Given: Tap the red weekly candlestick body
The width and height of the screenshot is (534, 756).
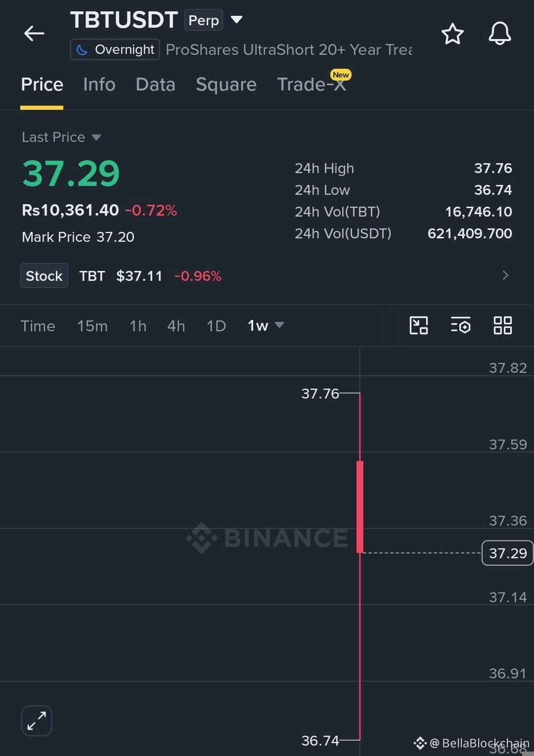Looking at the screenshot, I should (360, 506).
